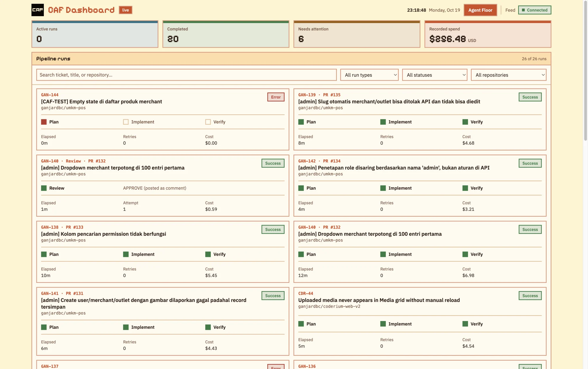Click the '26 of 26 runs' counter
The image size is (588, 369).
534,59
